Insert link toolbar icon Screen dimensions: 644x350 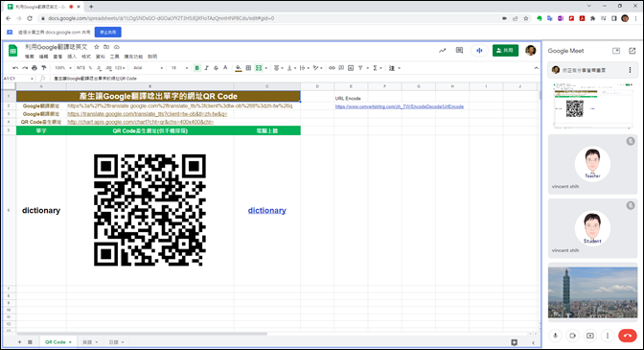tap(332, 68)
